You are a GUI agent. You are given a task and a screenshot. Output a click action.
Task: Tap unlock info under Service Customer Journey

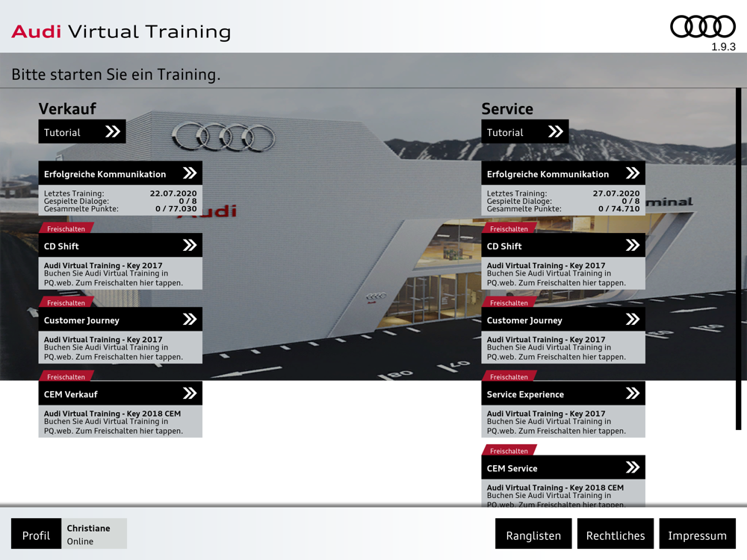[x=563, y=348]
